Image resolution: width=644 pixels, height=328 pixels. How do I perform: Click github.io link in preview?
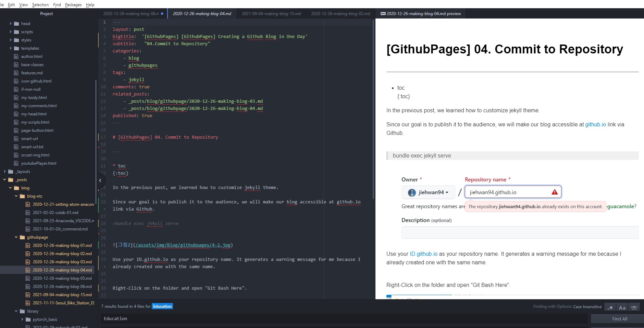coord(595,125)
